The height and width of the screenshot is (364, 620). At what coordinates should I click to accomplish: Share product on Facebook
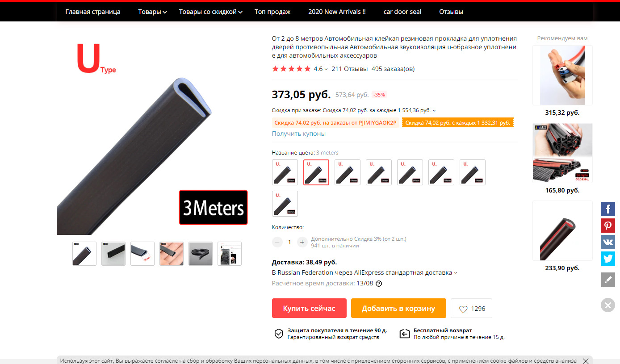click(x=608, y=209)
